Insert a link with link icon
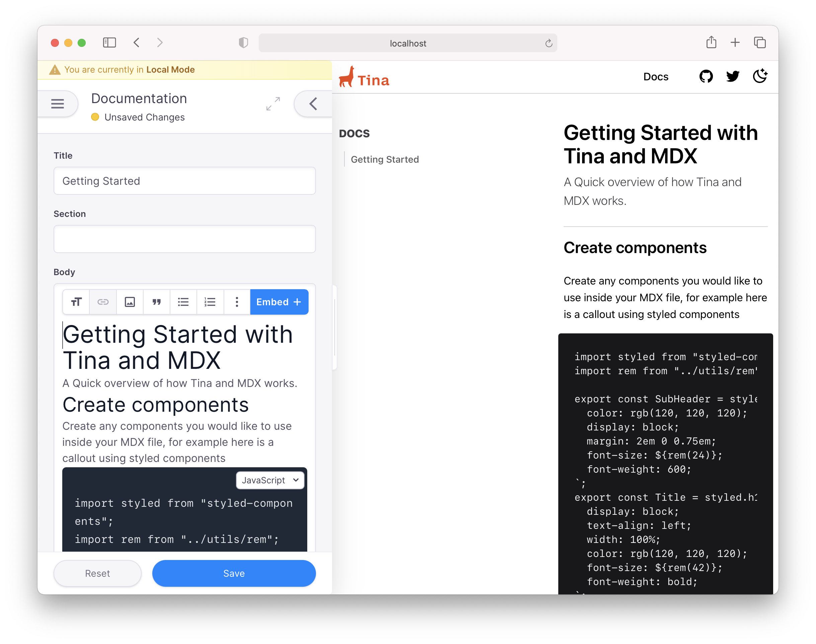 pos(103,302)
